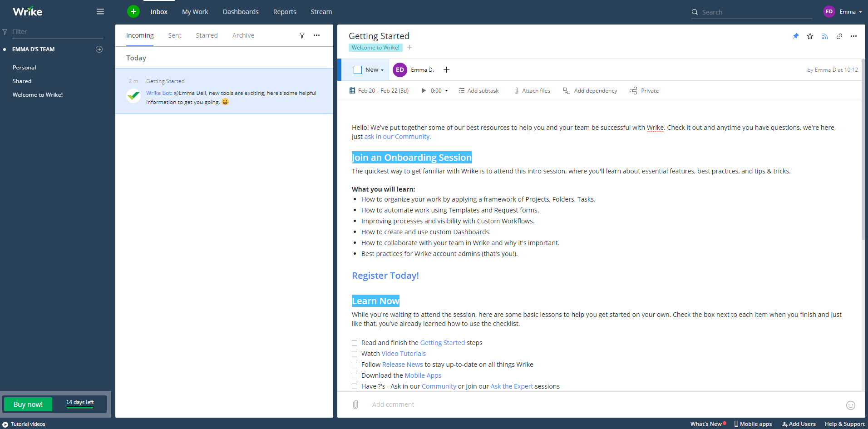Screen dimensions: 868x429
Task: Open the inbox filter funnel icon
Action: point(302,35)
